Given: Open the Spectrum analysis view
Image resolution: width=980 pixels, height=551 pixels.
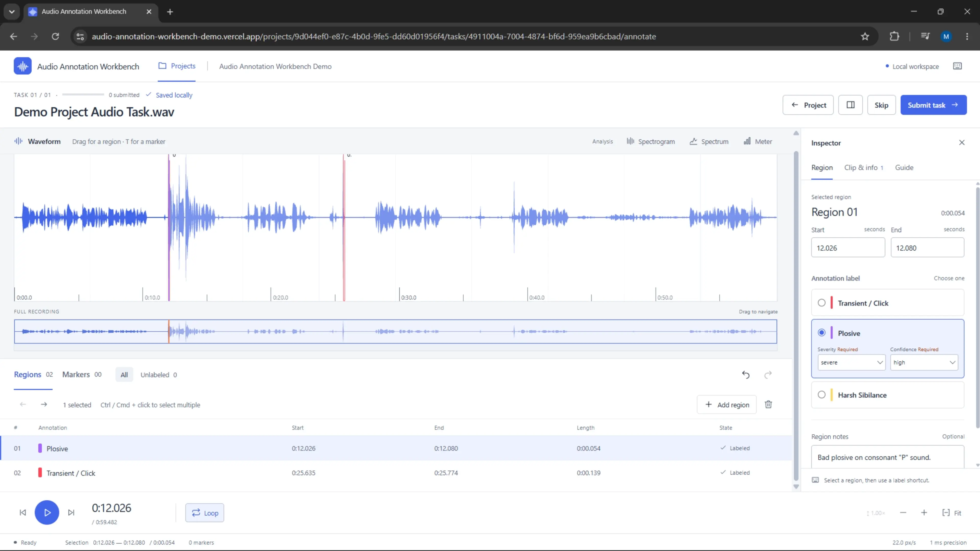Looking at the screenshot, I should [709, 141].
